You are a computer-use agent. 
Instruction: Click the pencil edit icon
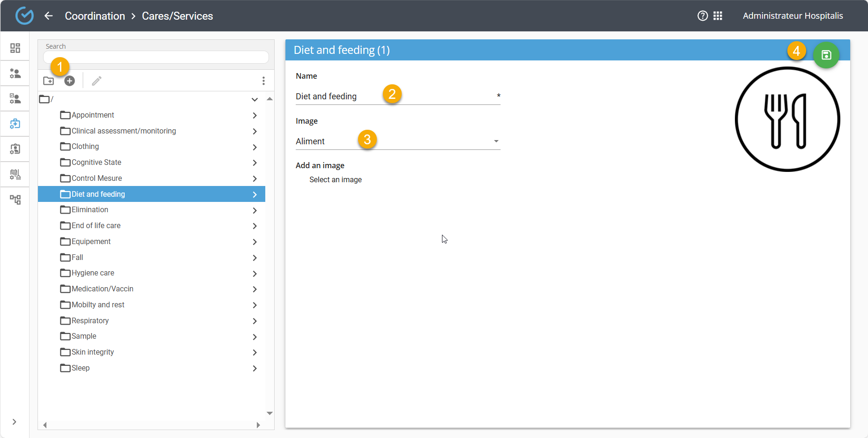97,81
